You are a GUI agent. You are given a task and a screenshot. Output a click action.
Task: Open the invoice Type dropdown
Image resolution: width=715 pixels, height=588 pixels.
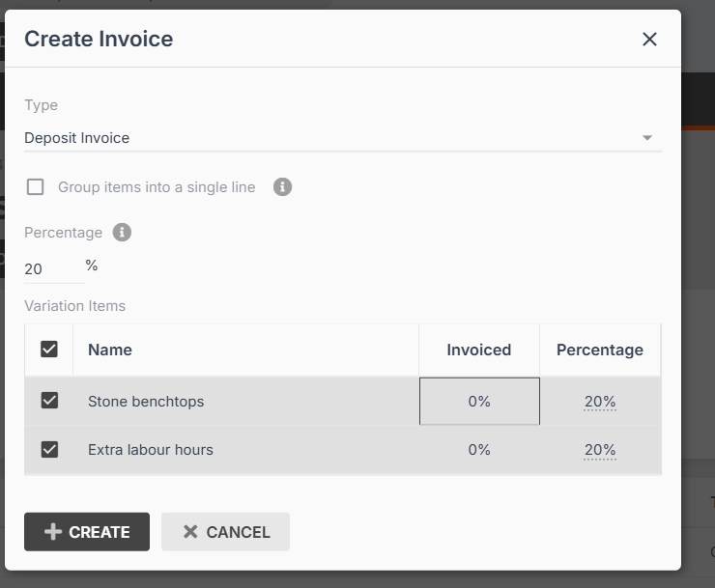[647, 138]
